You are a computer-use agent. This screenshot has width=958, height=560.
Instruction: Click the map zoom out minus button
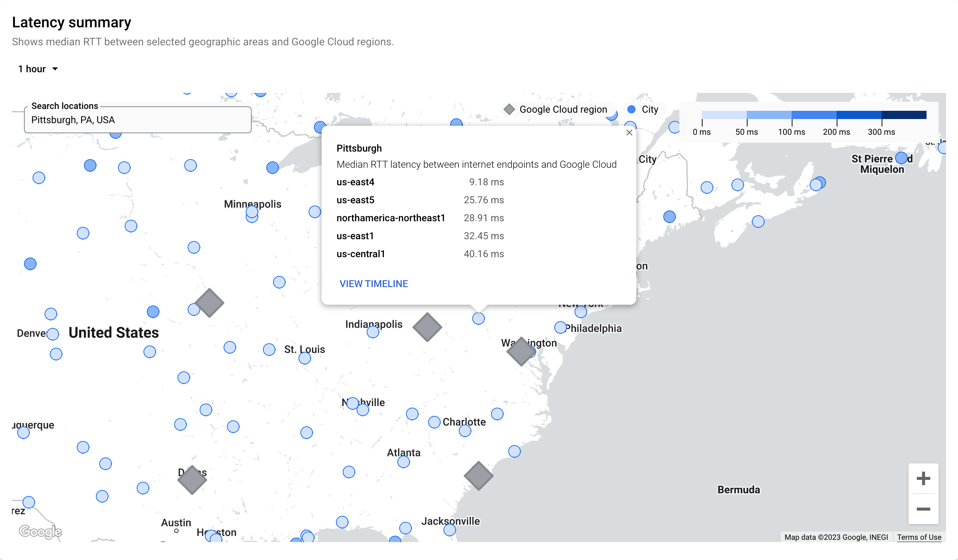click(x=923, y=509)
